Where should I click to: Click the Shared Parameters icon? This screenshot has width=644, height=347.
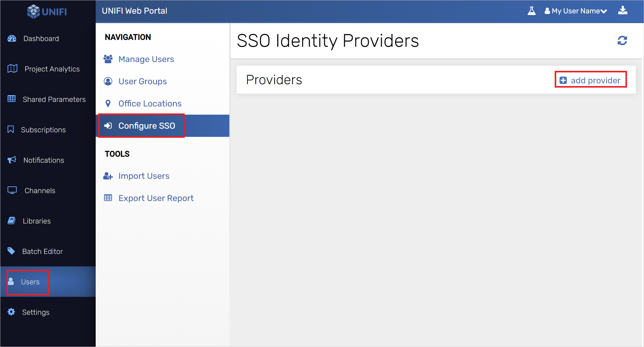[x=12, y=99]
